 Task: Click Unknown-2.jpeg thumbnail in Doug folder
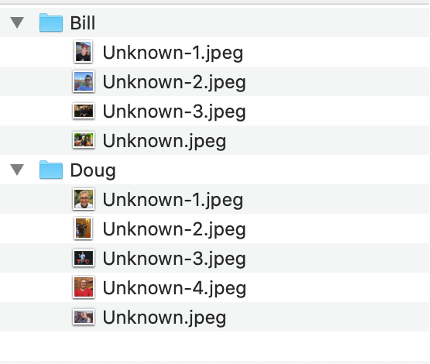click(83, 229)
